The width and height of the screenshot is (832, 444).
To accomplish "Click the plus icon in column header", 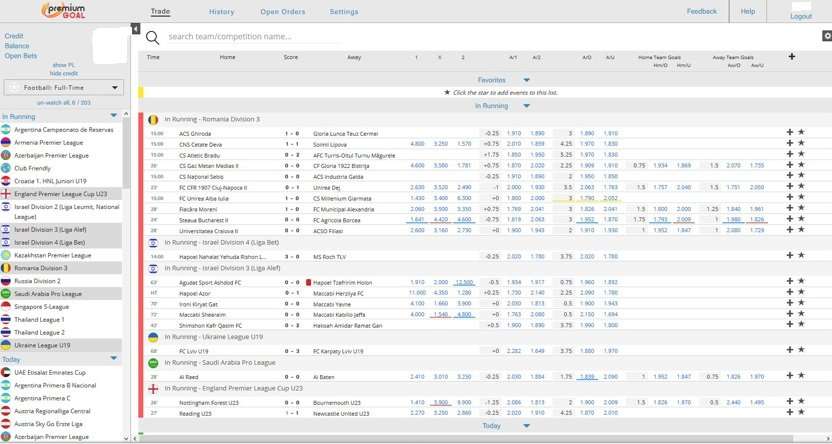I will (x=791, y=57).
